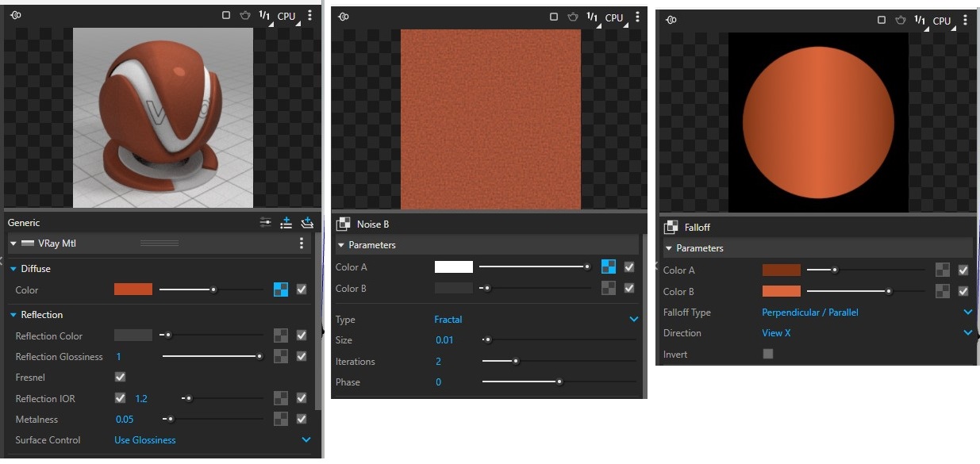
Task: Click the Reflection Color texture map icon
Action: (281, 336)
